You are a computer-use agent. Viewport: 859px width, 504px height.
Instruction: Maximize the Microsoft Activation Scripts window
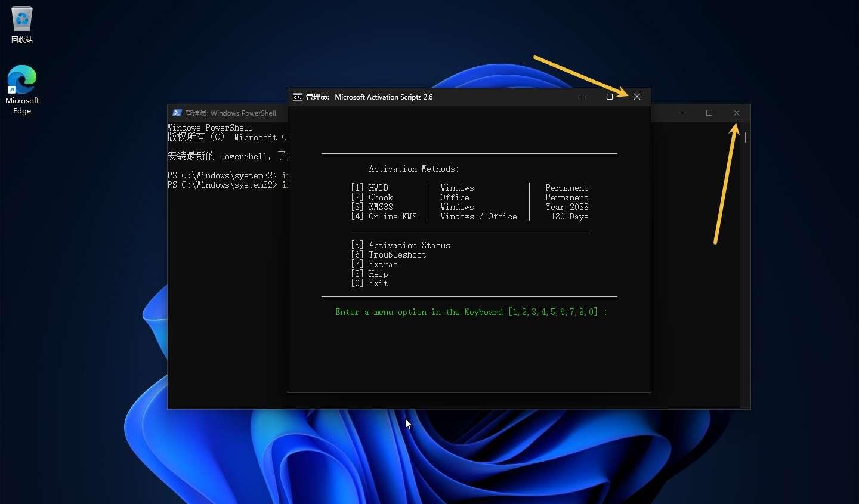pos(610,97)
